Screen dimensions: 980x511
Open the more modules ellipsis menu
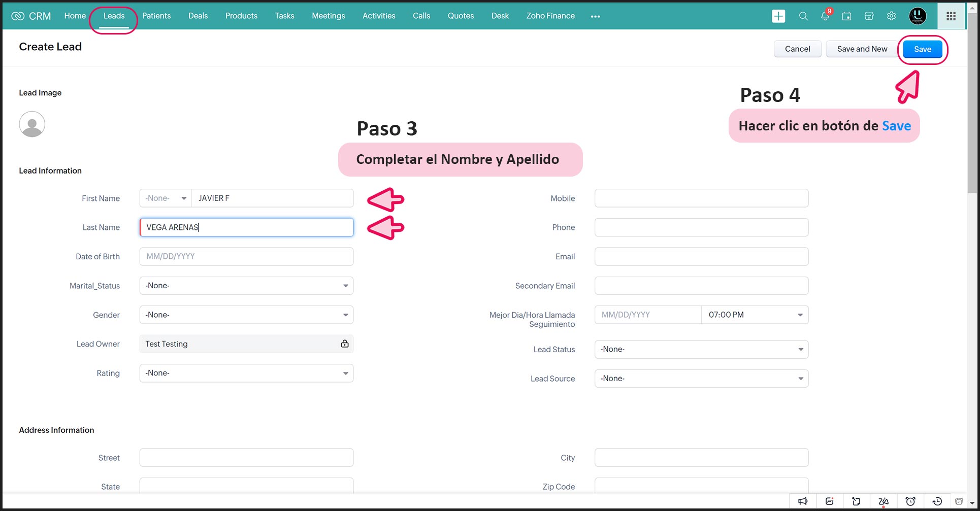(595, 16)
